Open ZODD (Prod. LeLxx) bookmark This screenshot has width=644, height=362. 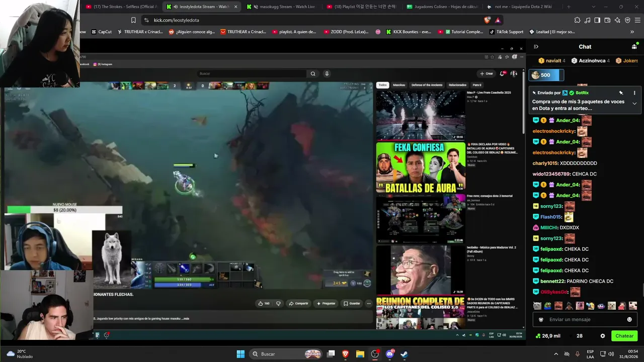345,32
